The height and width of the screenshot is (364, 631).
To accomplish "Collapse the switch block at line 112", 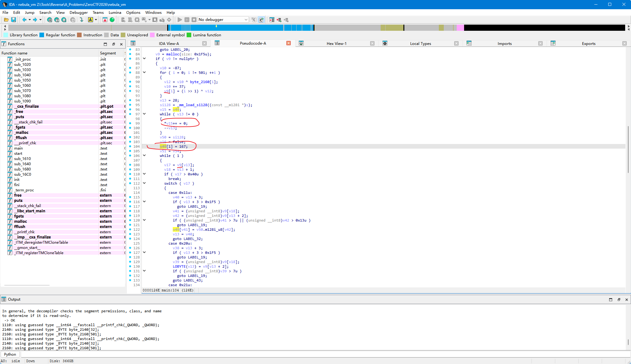I will pos(144,183).
